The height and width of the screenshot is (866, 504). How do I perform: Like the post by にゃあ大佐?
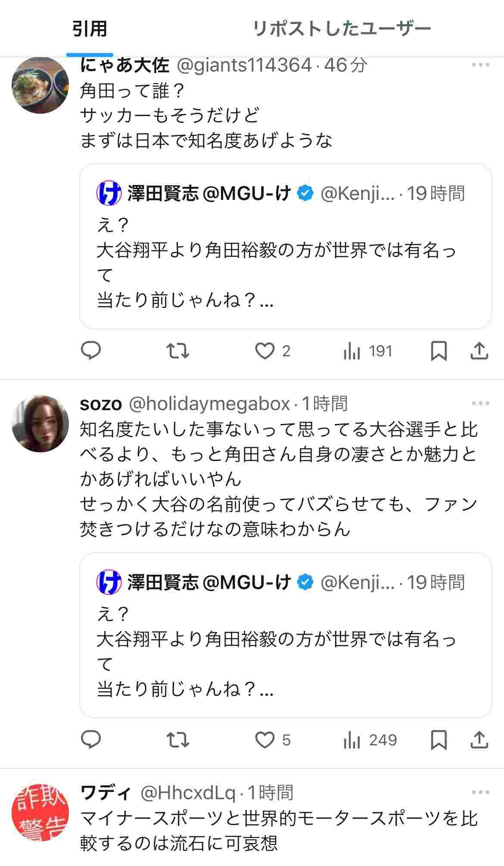(x=264, y=351)
